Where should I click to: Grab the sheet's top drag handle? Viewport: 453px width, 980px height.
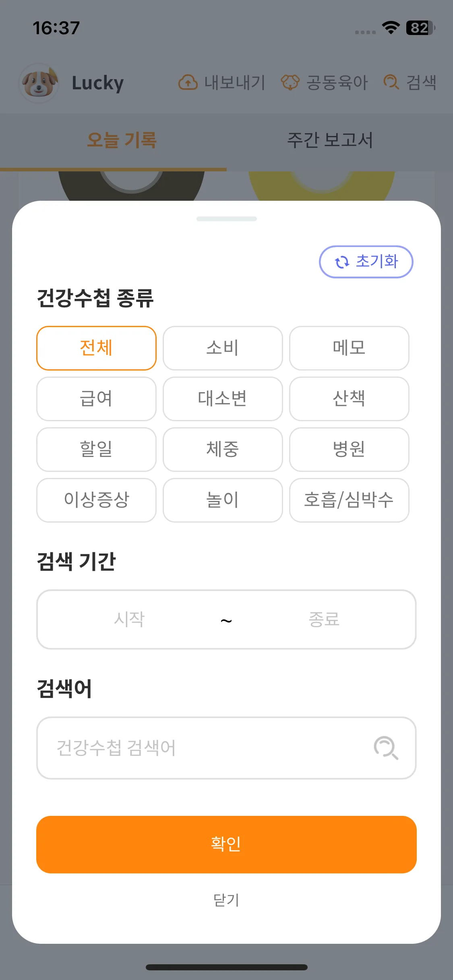click(x=226, y=219)
